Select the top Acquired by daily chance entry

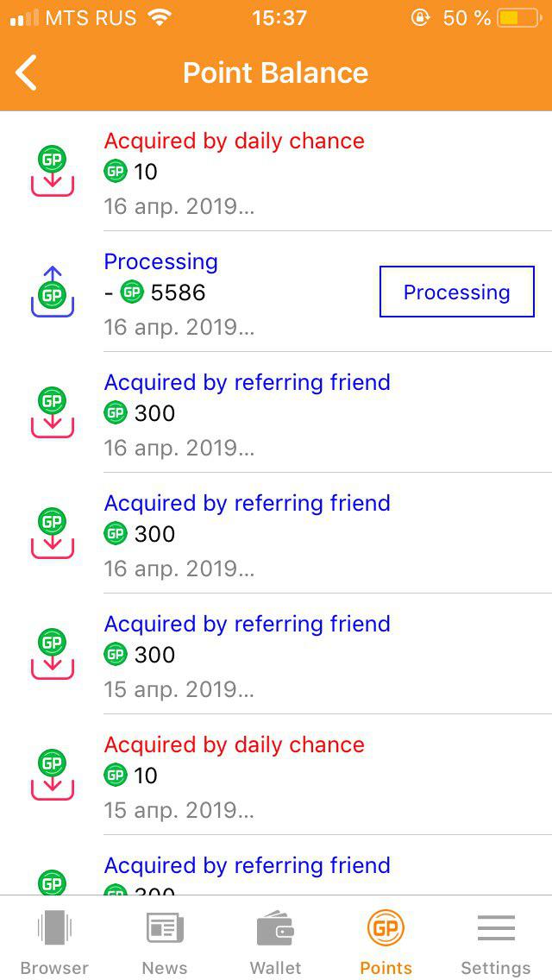click(x=276, y=172)
